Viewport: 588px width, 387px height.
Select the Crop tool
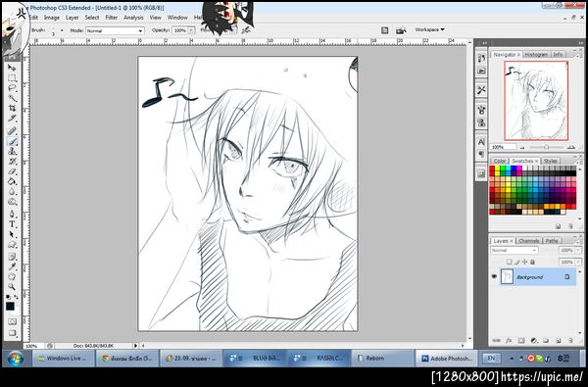[x=12, y=109]
